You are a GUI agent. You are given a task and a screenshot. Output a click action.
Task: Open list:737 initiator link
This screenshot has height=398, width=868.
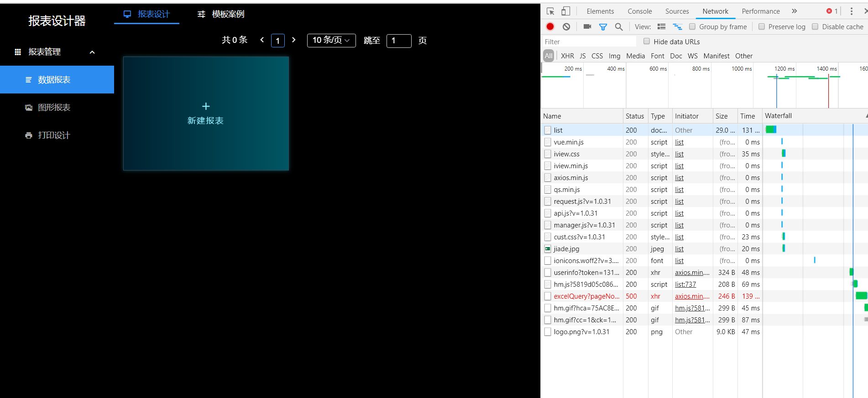tap(685, 284)
